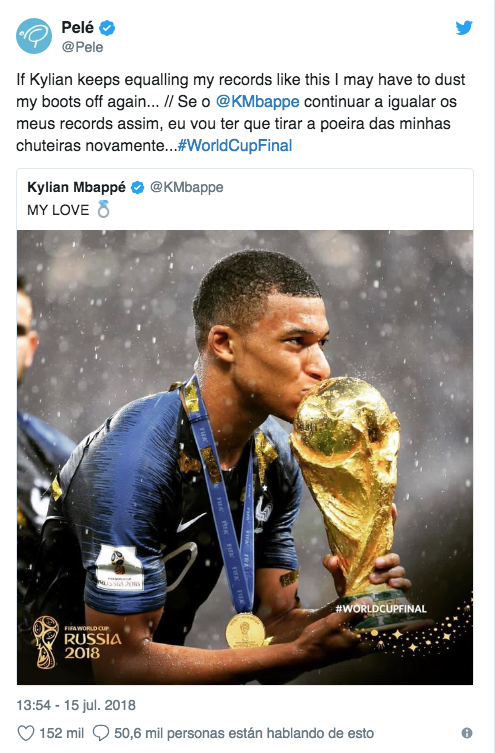Click the ring emoji after MY LOVE
Image resolution: width=495 pixels, height=753 pixels.
(103, 209)
